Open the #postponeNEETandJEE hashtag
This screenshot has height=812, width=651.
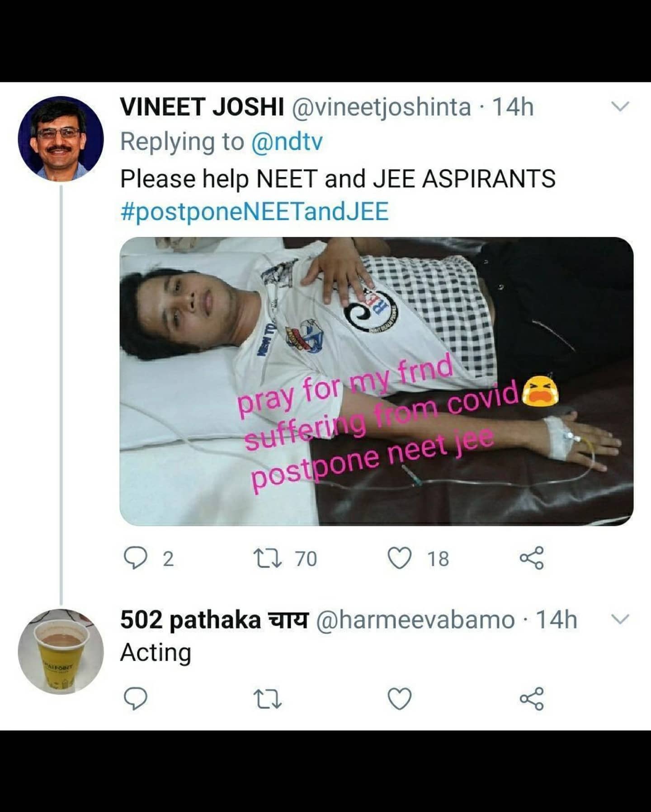point(255,211)
